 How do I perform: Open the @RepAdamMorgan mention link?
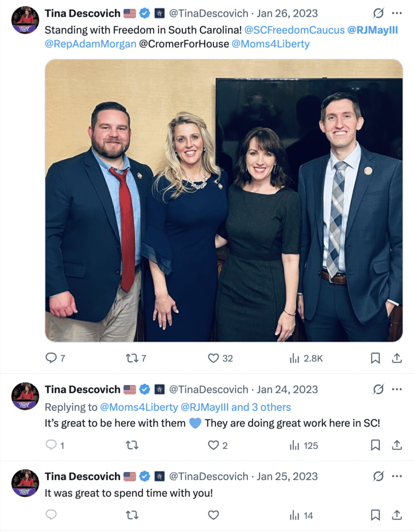(90, 44)
